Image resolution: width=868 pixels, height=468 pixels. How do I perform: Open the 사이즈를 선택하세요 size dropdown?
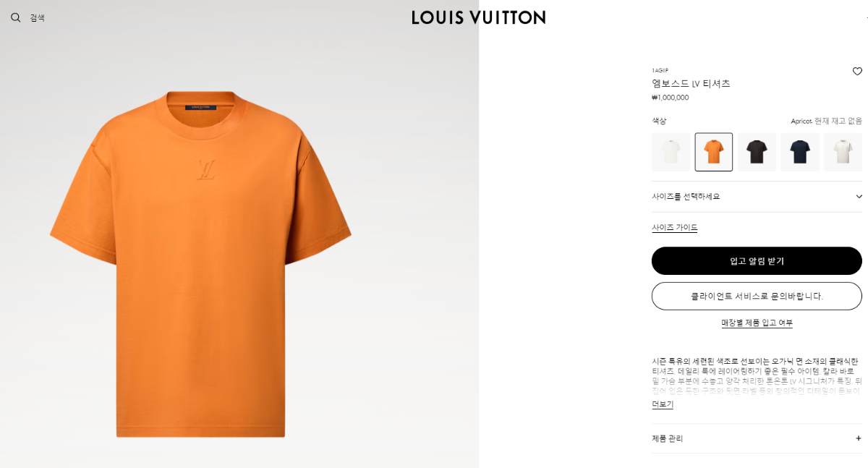point(757,197)
